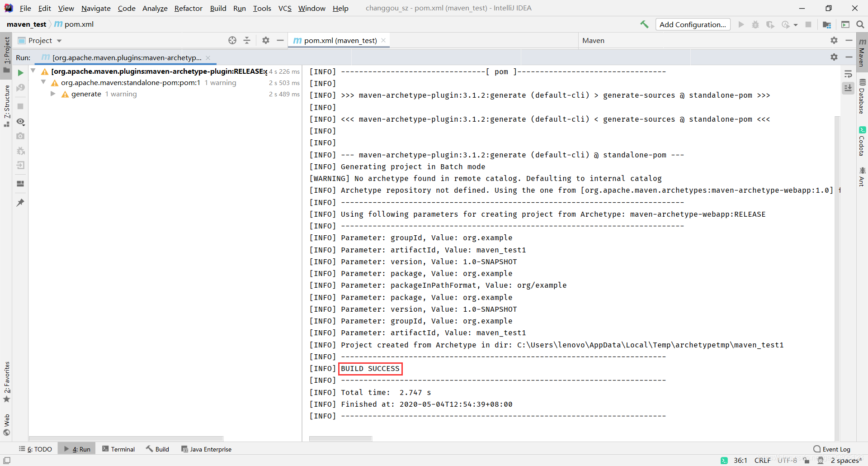Open the Maven tool window stripe
This screenshot has height=466, width=868.
coord(862,52)
